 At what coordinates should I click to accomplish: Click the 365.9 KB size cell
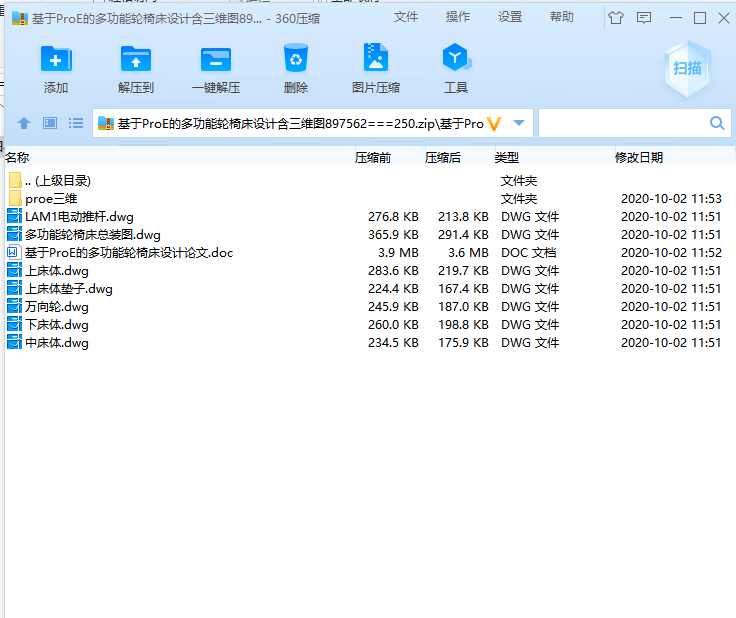tap(393, 235)
